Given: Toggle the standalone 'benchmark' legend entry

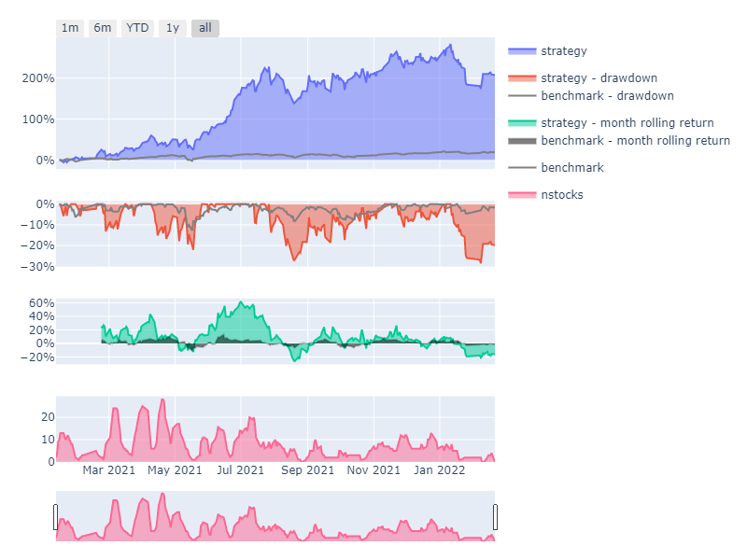Looking at the screenshot, I should tap(556, 168).
